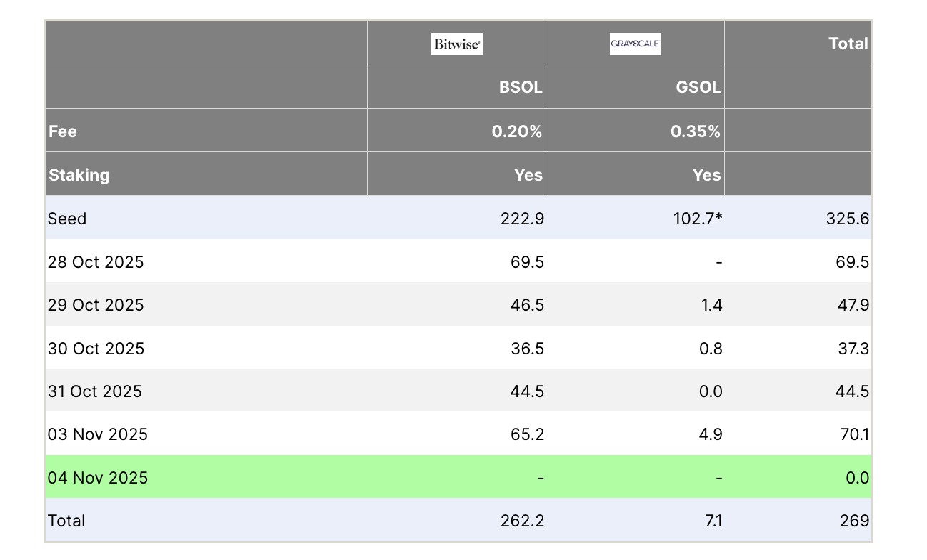Screen dimensions: 927x560
Task: Click the 29 Oct 2025 date label
Action: [96, 305]
